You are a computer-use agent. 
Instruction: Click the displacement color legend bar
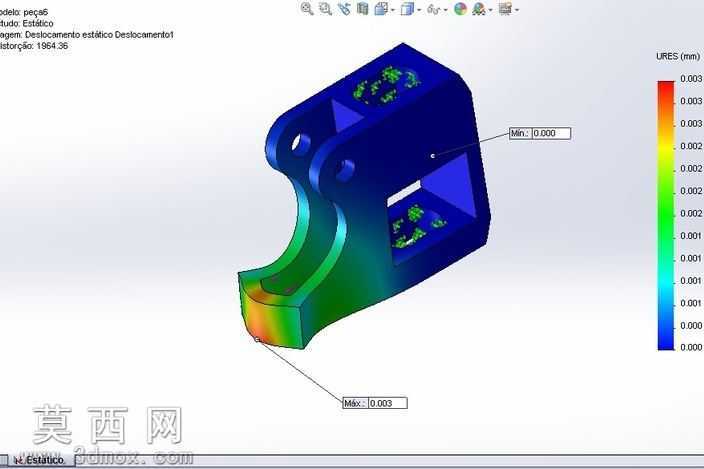(x=666, y=215)
